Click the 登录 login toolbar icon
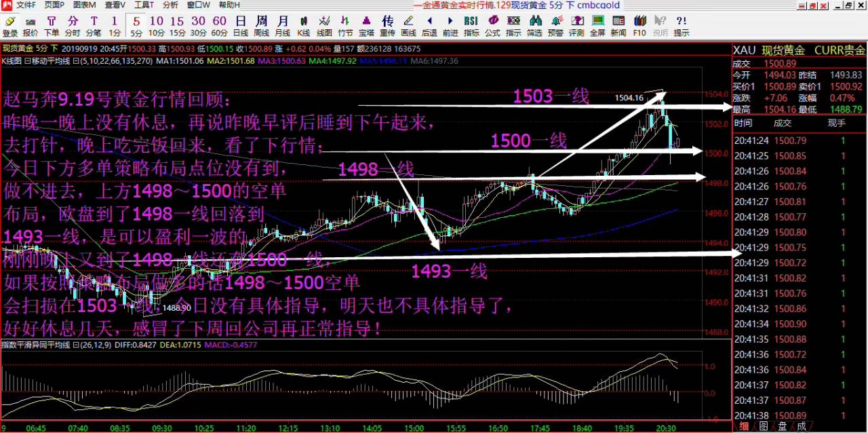 coord(10,26)
